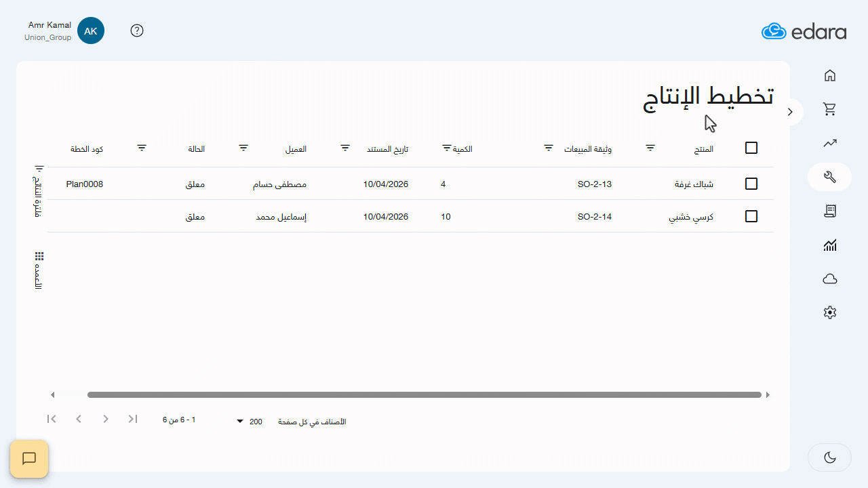
Task: Open the chat bubble button
Action: (x=29, y=459)
